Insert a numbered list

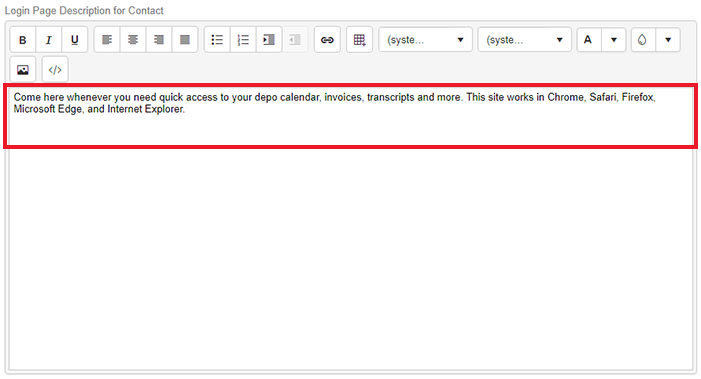[x=243, y=40]
